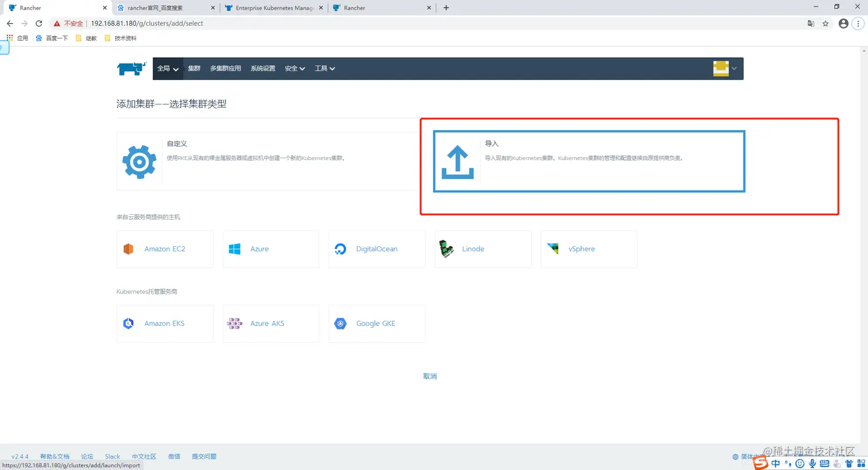Expand the 工具 dropdown menu

coord(324,68)
